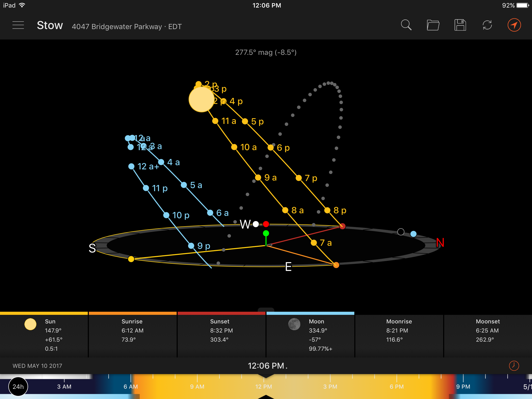Jump timeline to 3 AM
This screenshot has height=399, width=532.
tap(64, 387)
